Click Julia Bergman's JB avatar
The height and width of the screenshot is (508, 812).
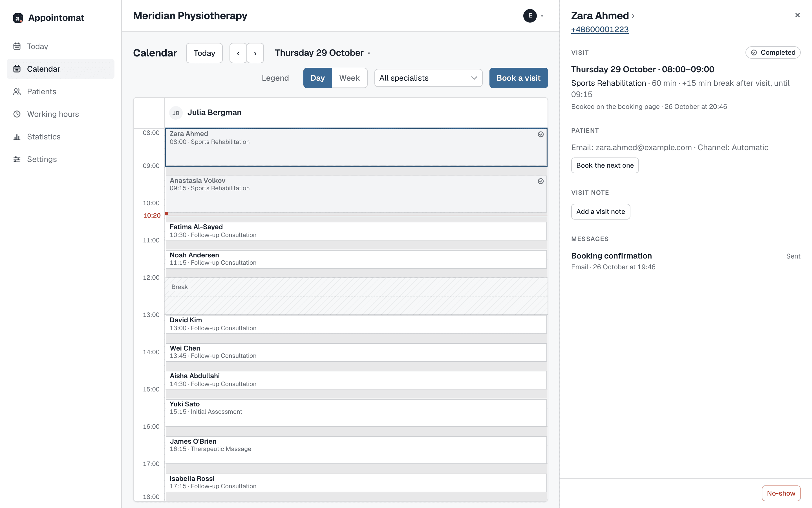click(176, 113)
